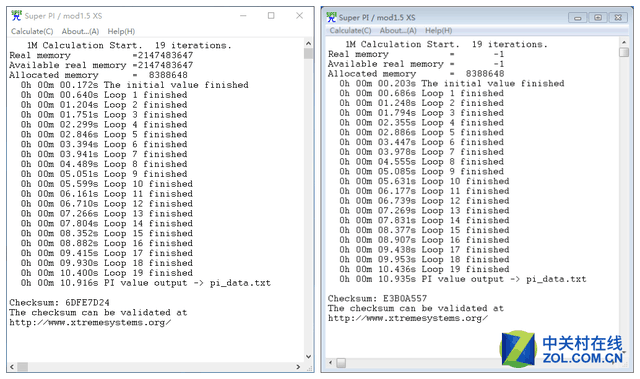The image size is (640, 379).
Task: Click '00.686s Loop 1 finished' line
Action: pyautogui.click(x=422, y=93)
